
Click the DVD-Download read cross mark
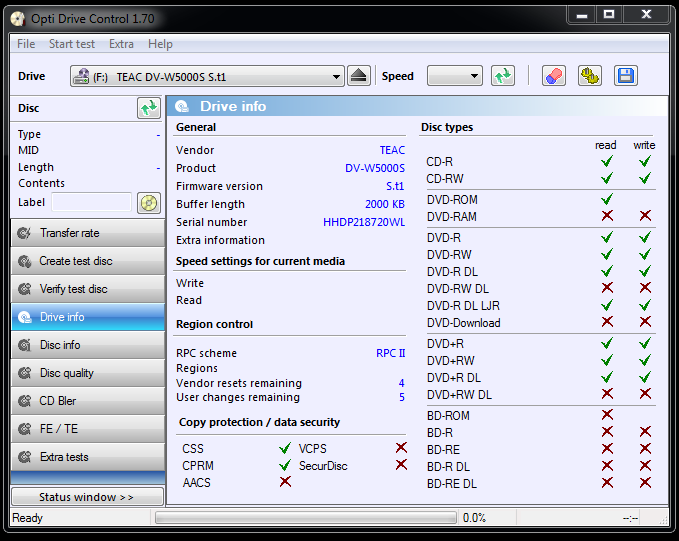(x=607, y=322)
